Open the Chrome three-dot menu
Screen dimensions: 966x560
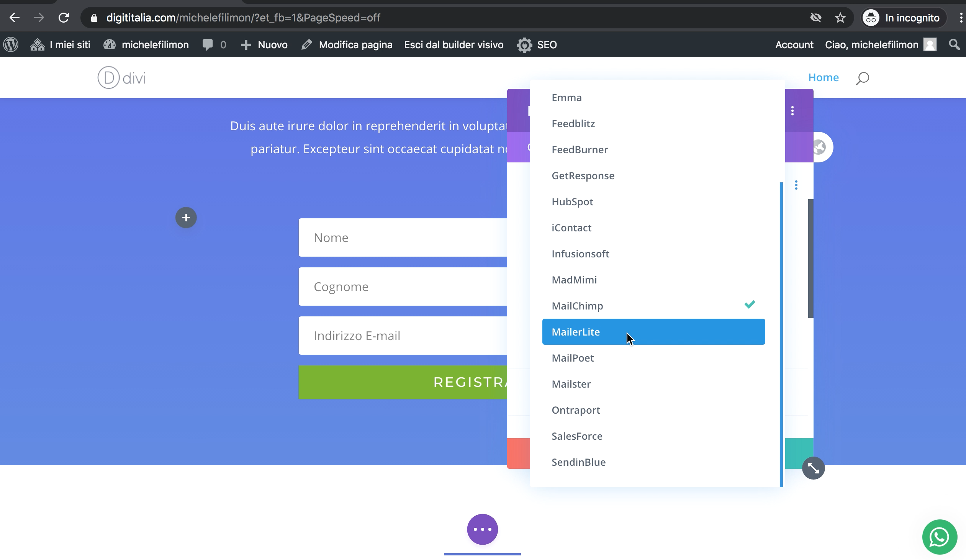coord(961,18)
